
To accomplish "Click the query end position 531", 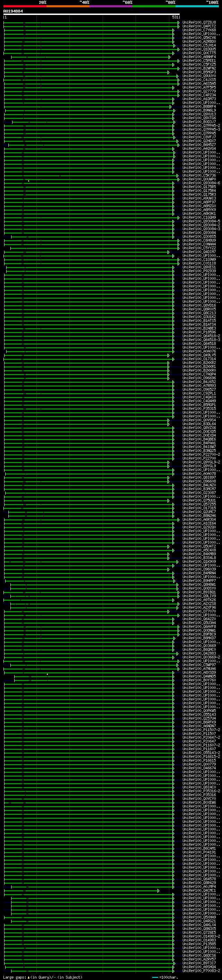I will point(175,17).
